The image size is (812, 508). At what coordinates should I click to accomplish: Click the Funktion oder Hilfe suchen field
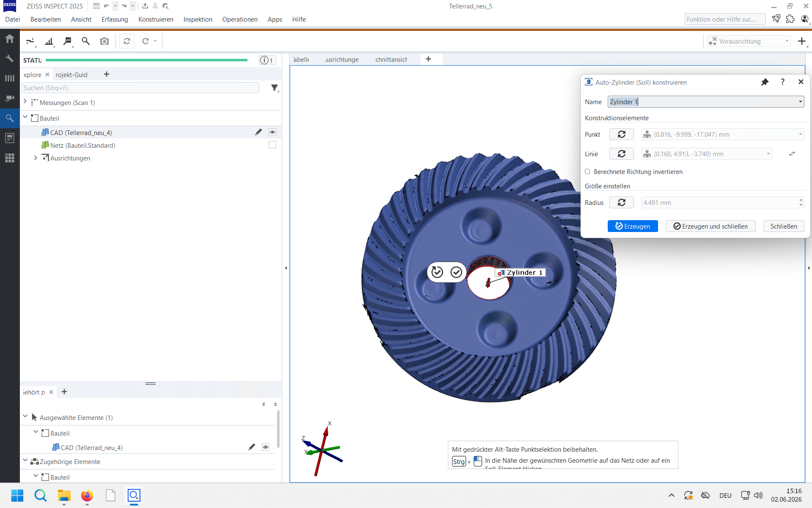tap(725, 19)
